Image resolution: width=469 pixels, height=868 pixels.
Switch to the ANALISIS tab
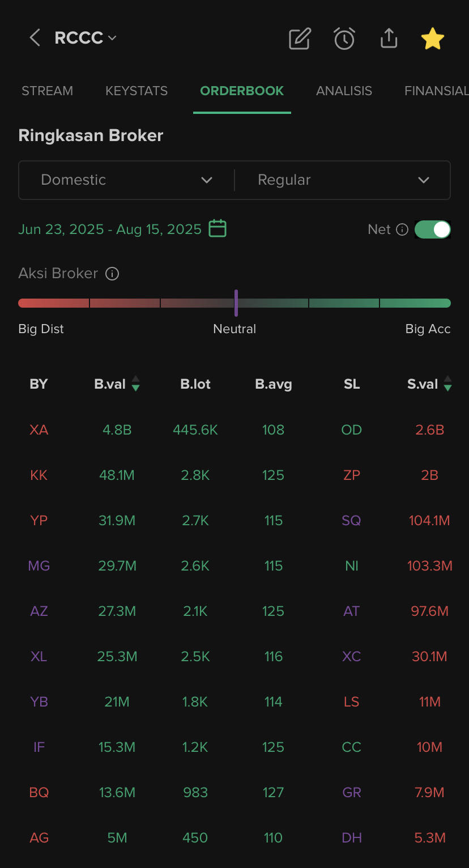(x=344, y=91)
